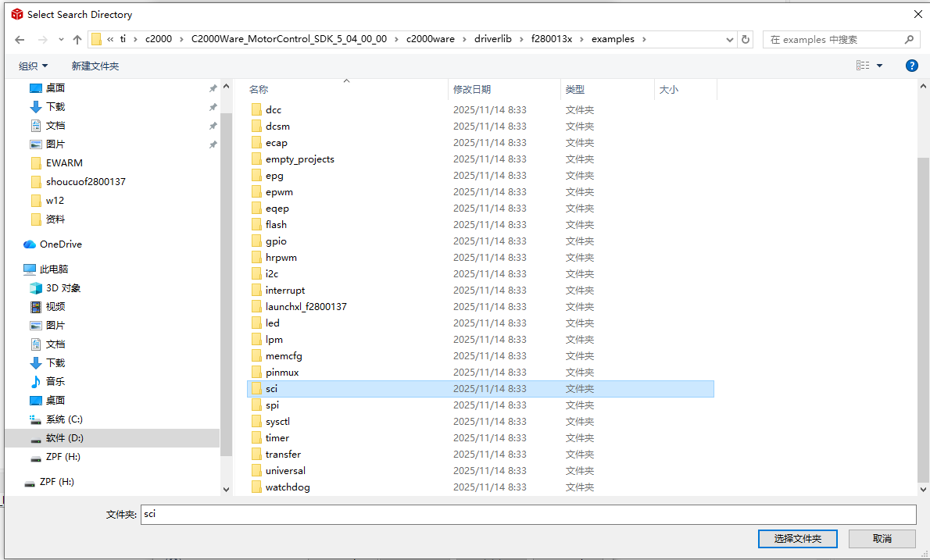Navigate to c2000ware in breadcrumb
930x560 pixels.
(x=431, y=39)
